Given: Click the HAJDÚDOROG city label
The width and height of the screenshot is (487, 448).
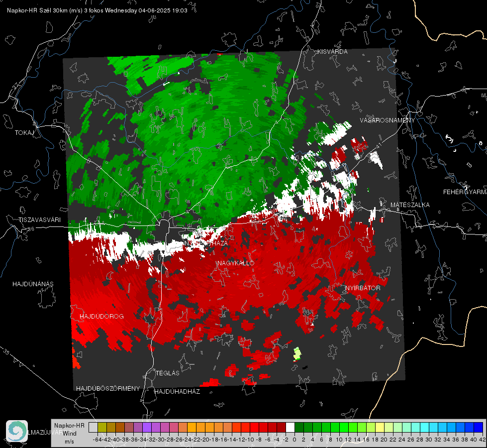Looking at the screenshot, I should click(x=101, y=316).
